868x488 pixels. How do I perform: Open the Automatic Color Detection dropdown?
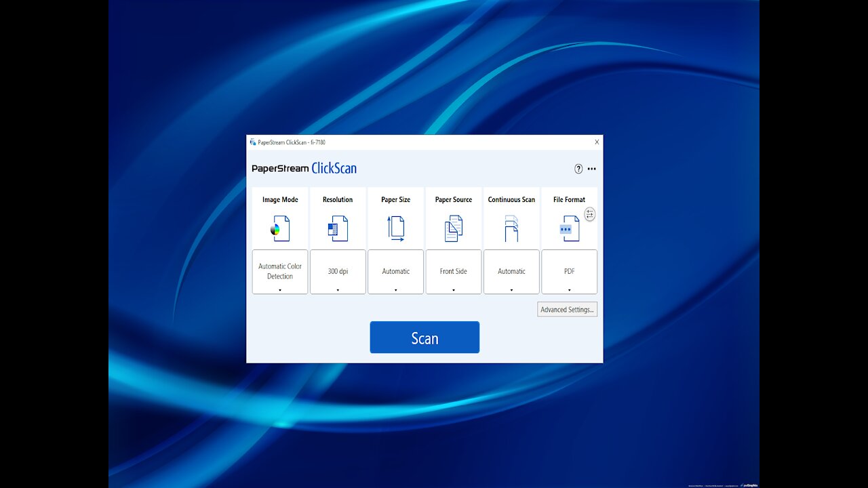(x=280, y=272)
